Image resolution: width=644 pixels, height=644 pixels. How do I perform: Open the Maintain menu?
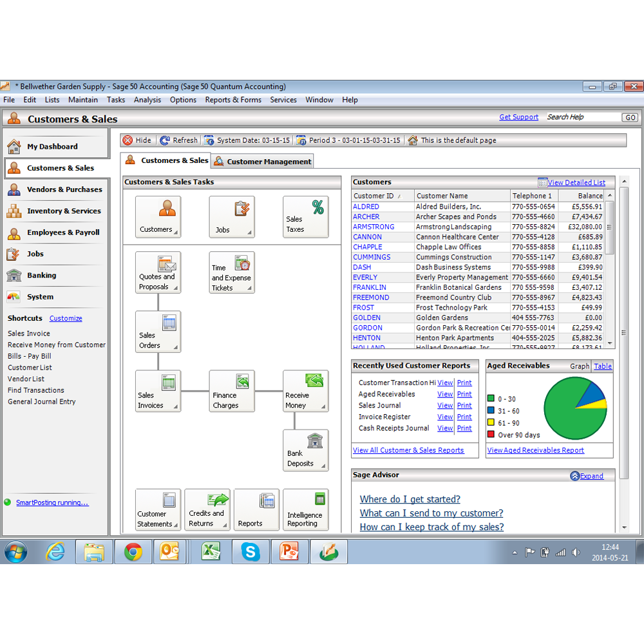pos(83,100)
